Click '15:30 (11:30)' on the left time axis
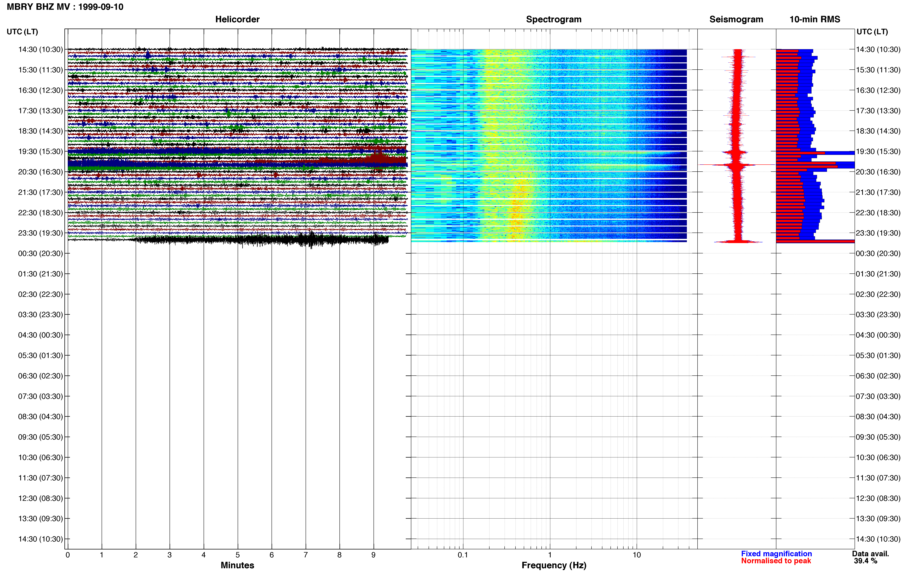Viewport: 924px width, 578px height. [41, 70]
